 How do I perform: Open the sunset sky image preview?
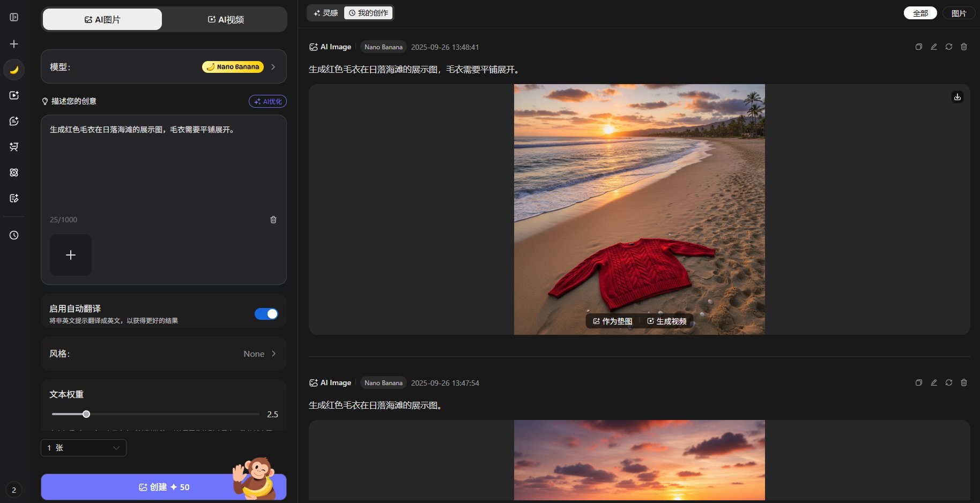(640, 460)
